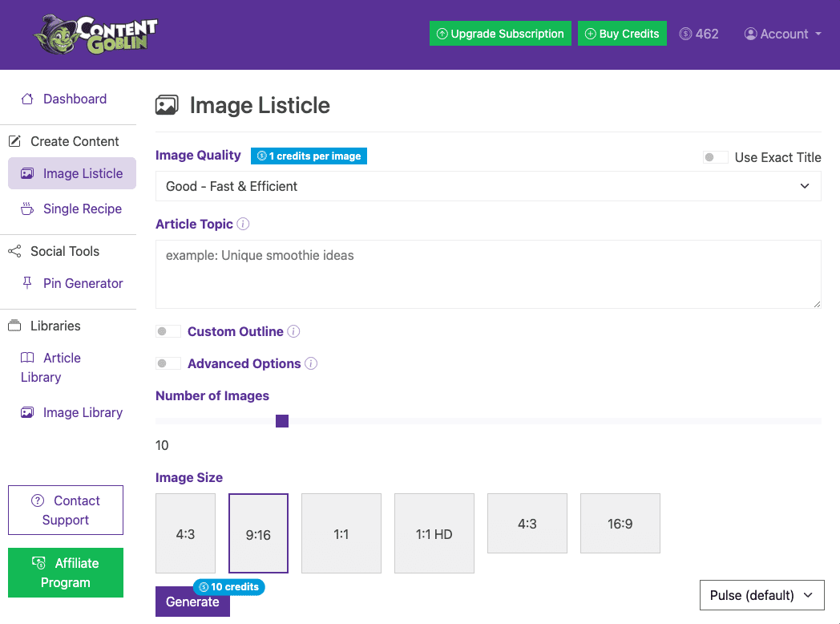Click the Upgrade Subscription button
This screenshot has width=840, height=624.
[500, 34]
